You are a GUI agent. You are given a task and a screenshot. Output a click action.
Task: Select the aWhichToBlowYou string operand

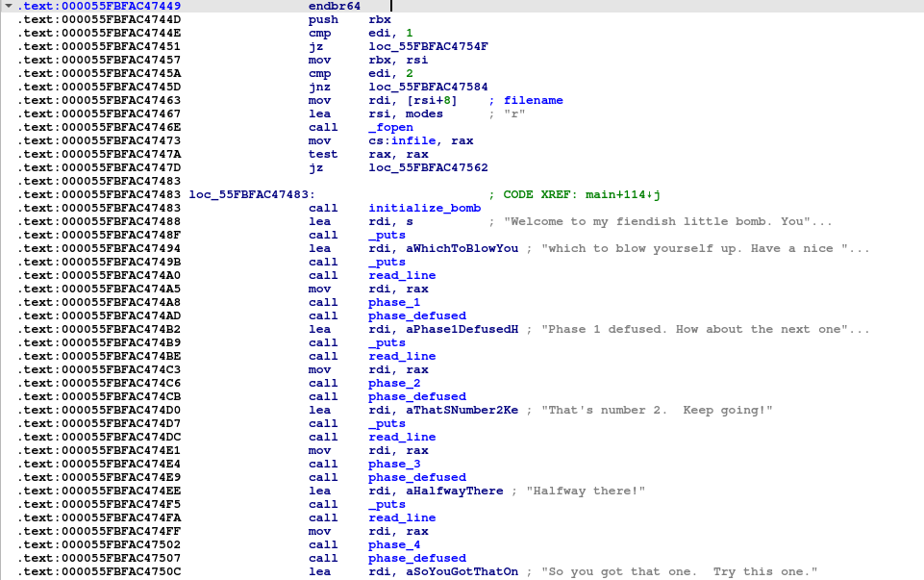pos(462,249)
